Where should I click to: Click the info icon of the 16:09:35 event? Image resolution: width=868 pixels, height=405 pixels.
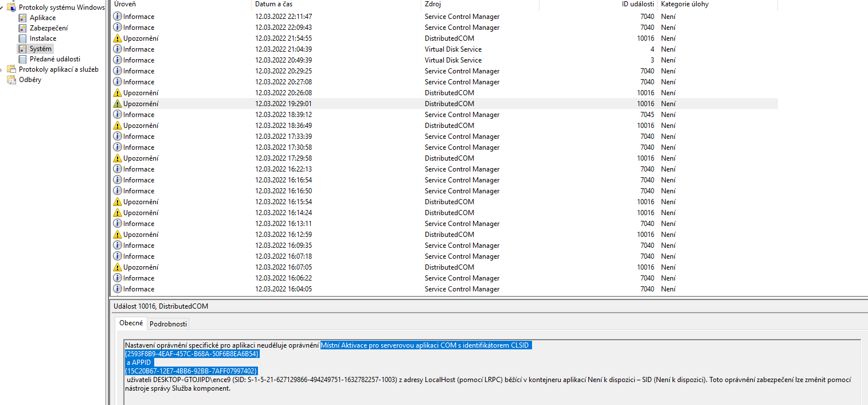click(x=118, y=246)
